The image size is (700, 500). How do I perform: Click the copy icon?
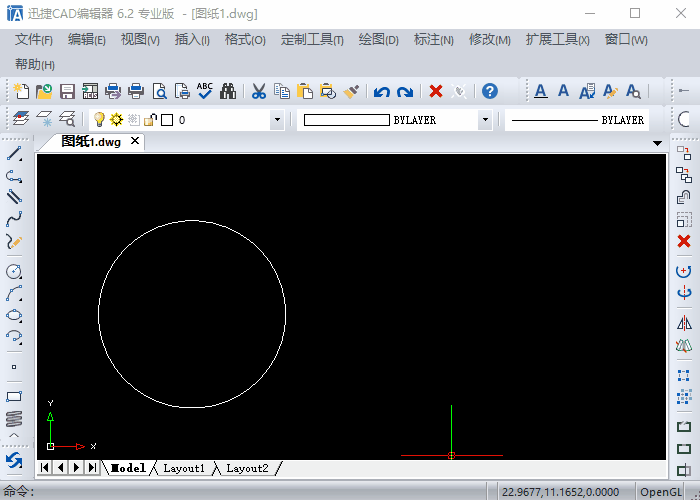point(282,91)
